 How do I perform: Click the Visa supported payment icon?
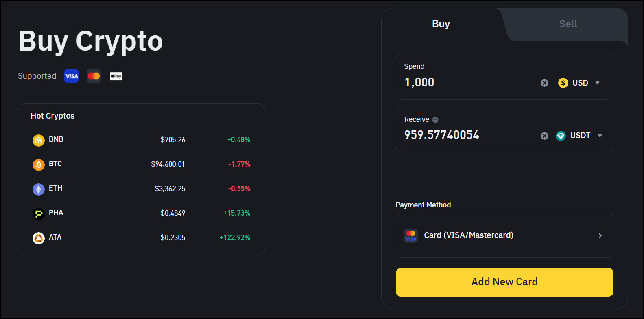[72, 76]
